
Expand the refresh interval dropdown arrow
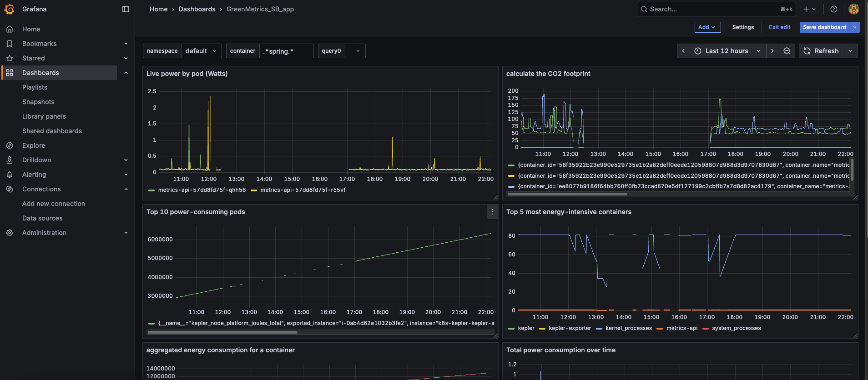coord(850,51)
